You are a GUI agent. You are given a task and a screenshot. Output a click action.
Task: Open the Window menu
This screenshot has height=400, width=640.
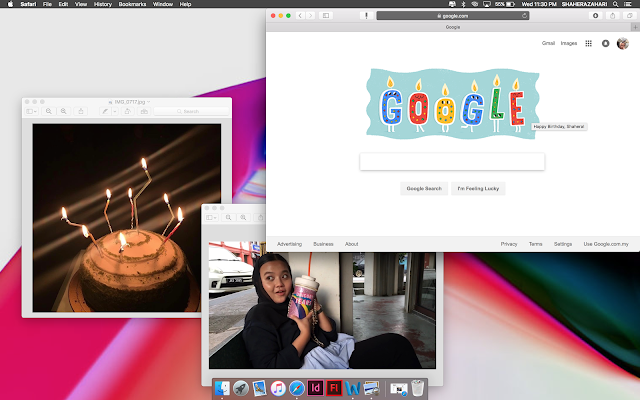click(x=163, y=4)
